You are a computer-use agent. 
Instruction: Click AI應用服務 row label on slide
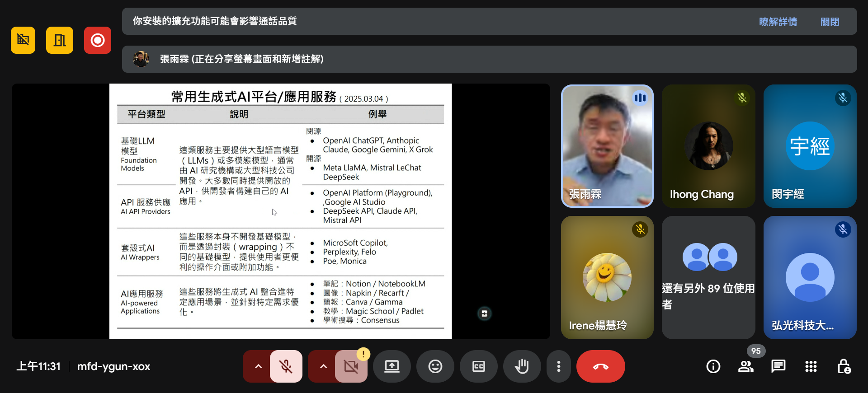[142, 294]
